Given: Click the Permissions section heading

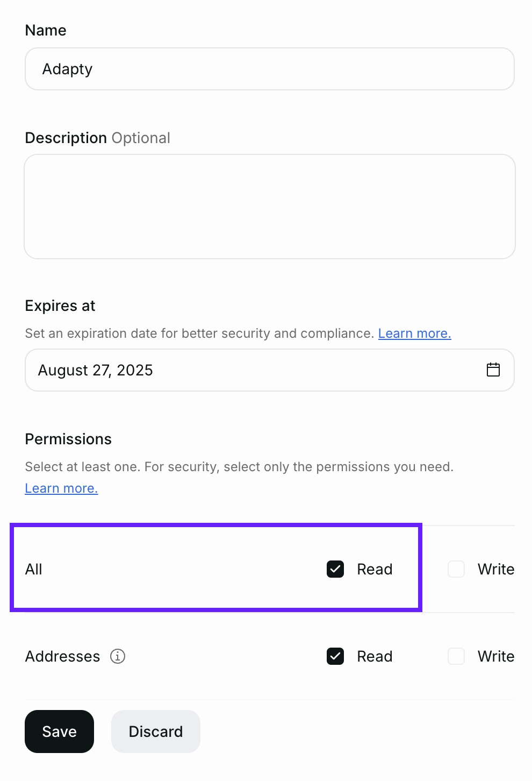Looking at the screenshot, I should click(x=68, y=439).
